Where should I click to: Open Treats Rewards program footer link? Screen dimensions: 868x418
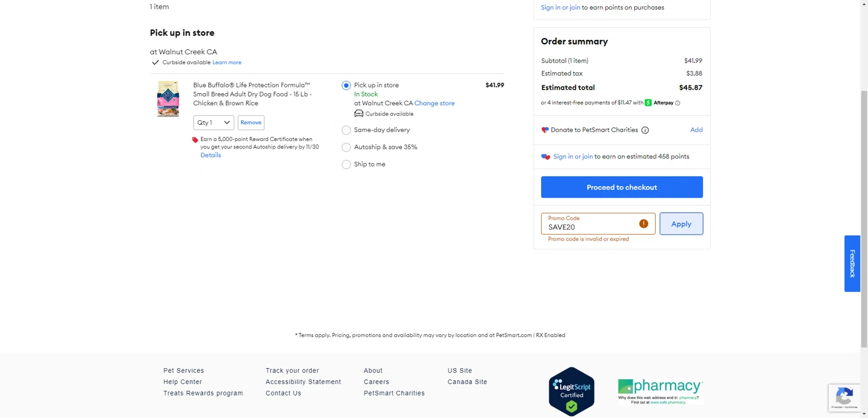(203, 393)
